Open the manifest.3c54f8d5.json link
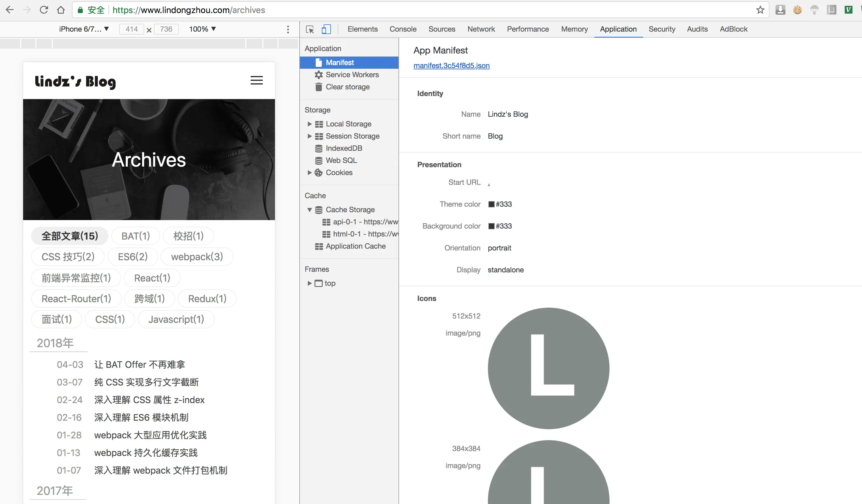Viewport: 862px width, 504px height. pyautogui.click(x=451, y=65)
